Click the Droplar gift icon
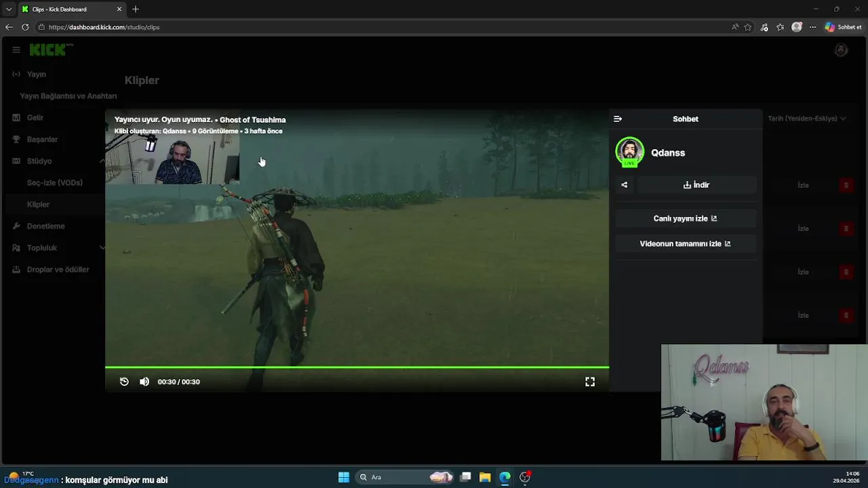Screen dimensions: 868x488 coord(16,269)
